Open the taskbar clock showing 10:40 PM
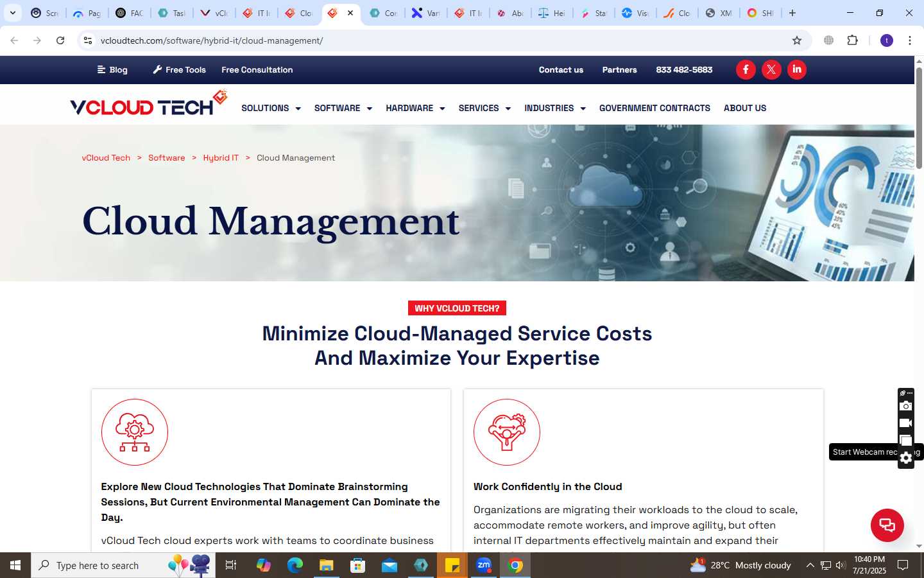Screen dimensions: 924x578 (869, 565)
